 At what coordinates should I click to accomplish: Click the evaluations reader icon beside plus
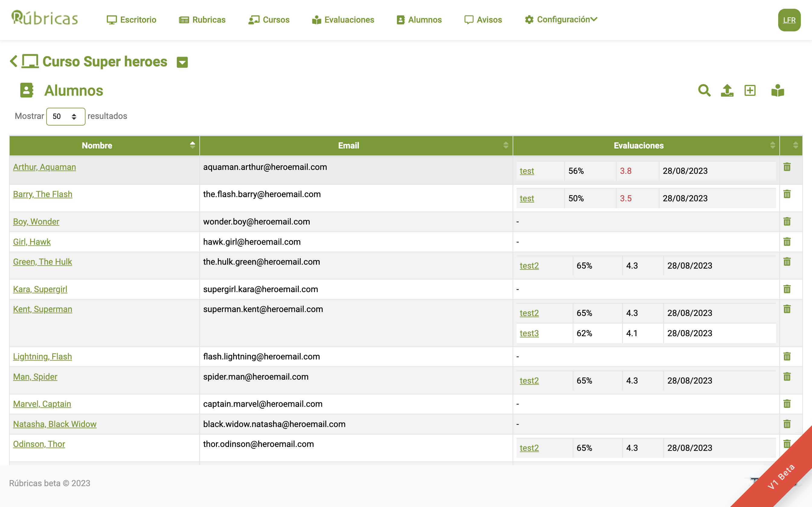click(x=778, y=91)
